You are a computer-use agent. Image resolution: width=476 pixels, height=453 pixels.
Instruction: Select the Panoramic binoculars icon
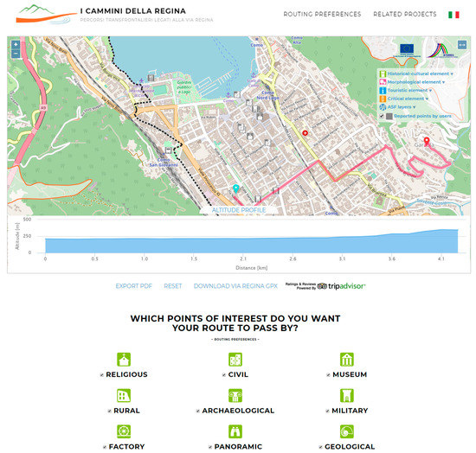(235, 431)
